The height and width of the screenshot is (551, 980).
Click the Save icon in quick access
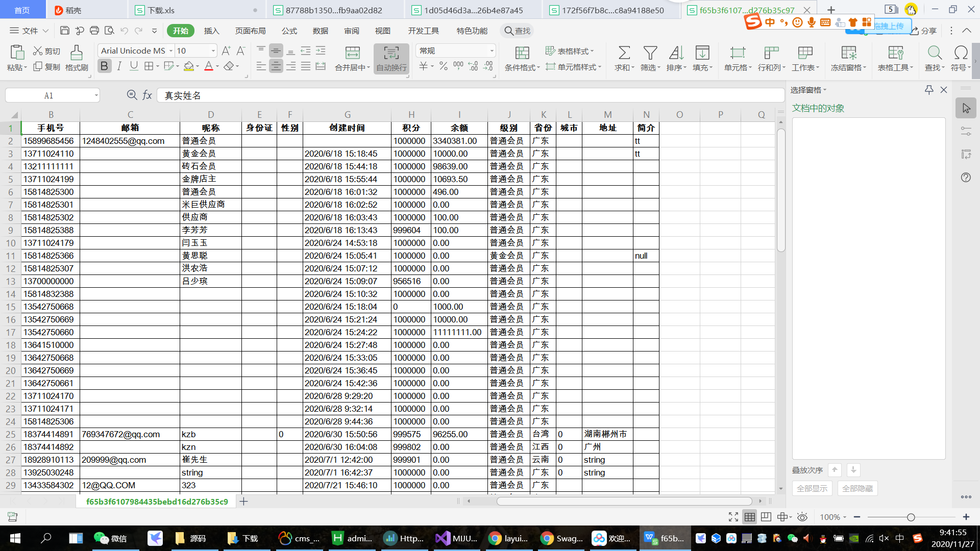pos(65,31)
